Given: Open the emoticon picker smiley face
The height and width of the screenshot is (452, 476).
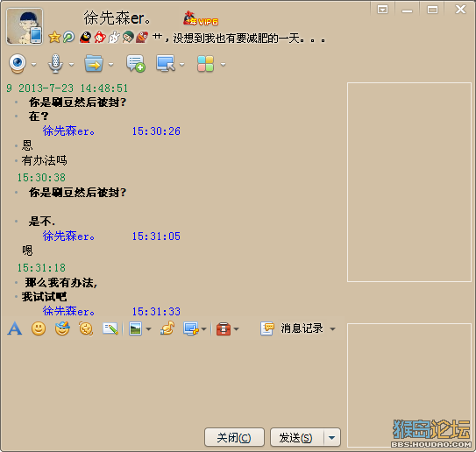Looking at the screenshot, I should 39,328.
